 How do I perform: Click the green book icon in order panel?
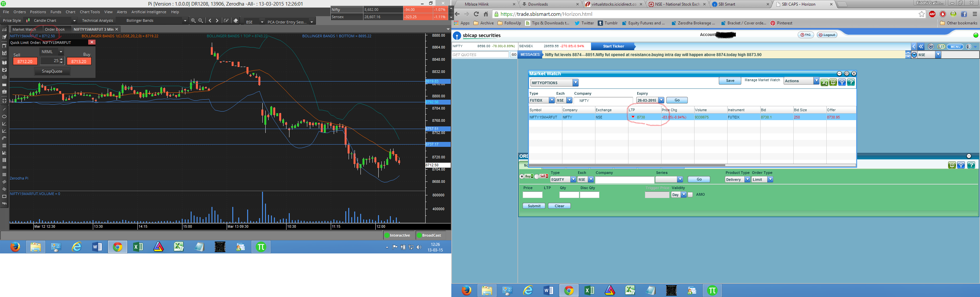952,165
